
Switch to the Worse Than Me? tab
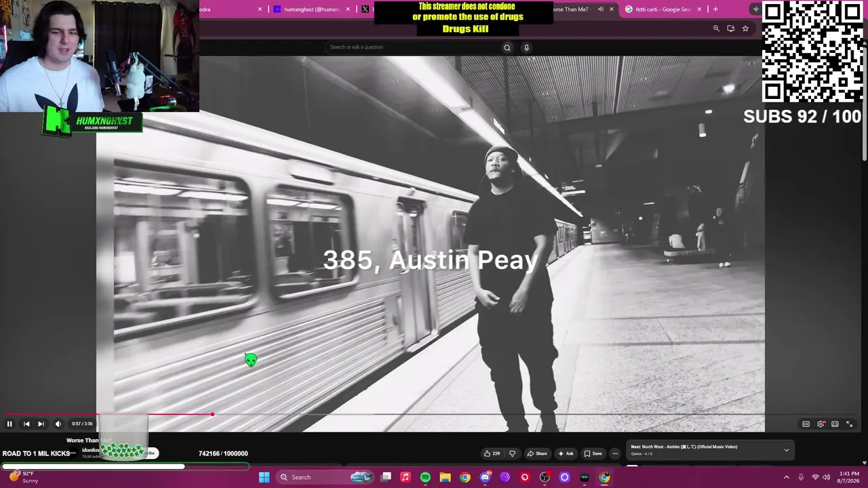tap(573, 9)
